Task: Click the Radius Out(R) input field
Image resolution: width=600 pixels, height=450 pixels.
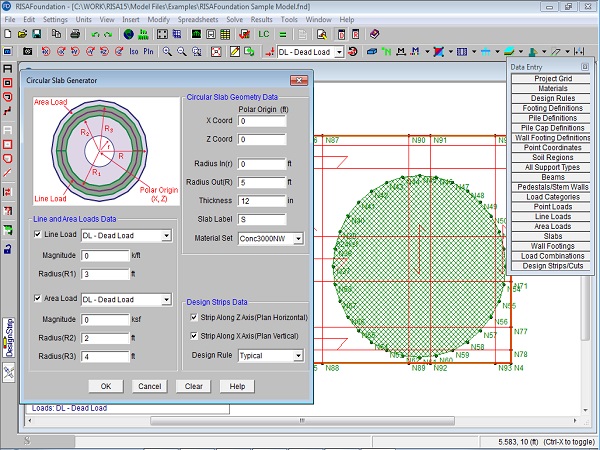Action: (x=262, y=182)
